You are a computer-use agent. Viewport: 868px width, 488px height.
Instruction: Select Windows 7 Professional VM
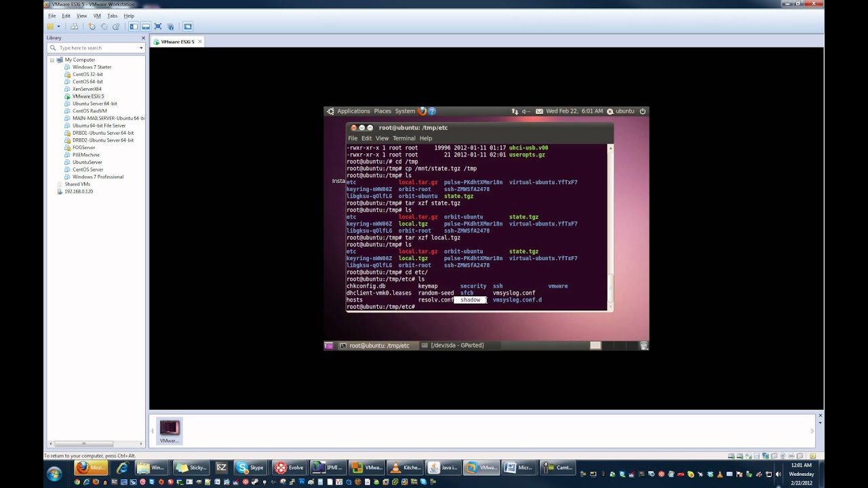98,177
